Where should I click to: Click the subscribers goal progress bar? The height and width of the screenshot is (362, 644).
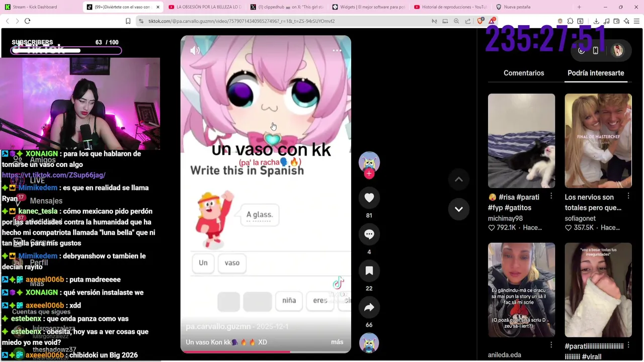(x=66, y=50)
